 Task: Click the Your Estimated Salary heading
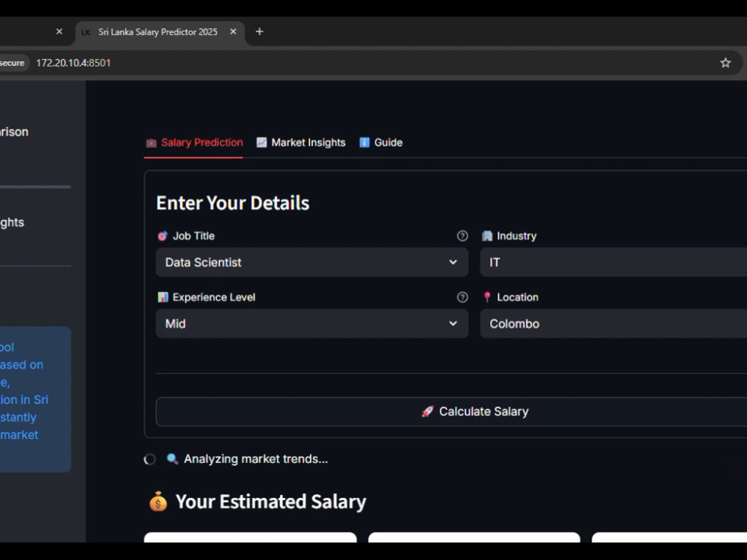point(270,502)
